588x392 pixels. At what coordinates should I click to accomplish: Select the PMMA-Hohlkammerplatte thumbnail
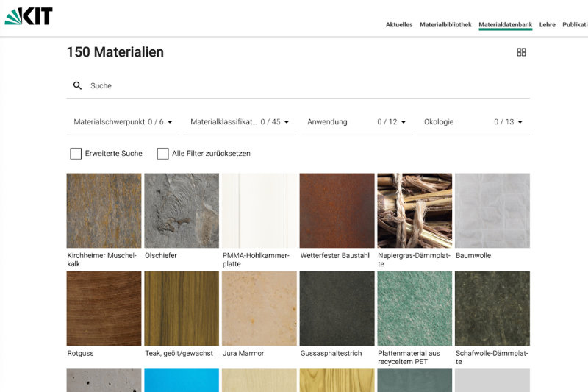point(259,210)
